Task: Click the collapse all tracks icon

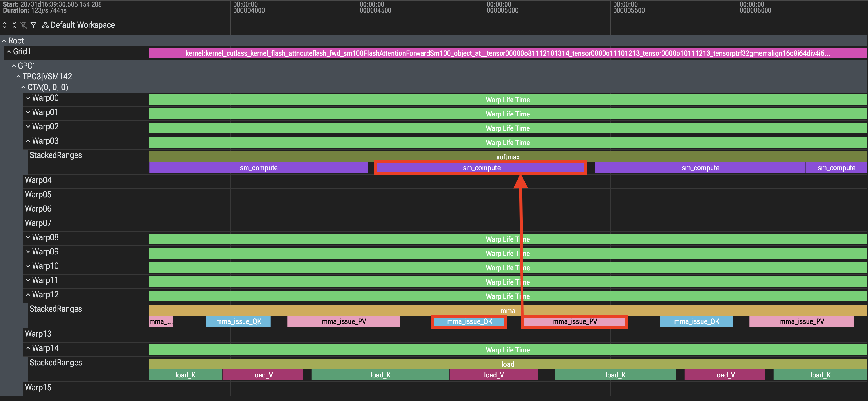Action: click(14, 25)
